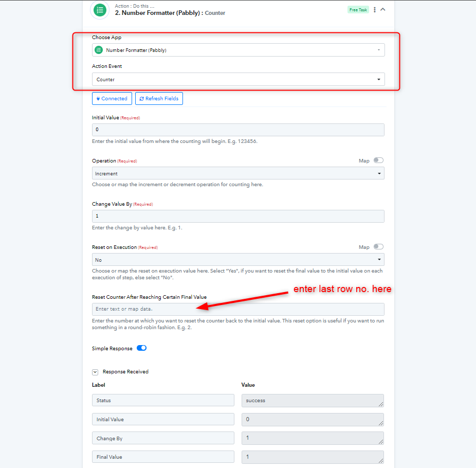This screenshot has height=468, width=476.
Task: Click the Number Formatter icon inside Choose App field
Action: (99, 50)
